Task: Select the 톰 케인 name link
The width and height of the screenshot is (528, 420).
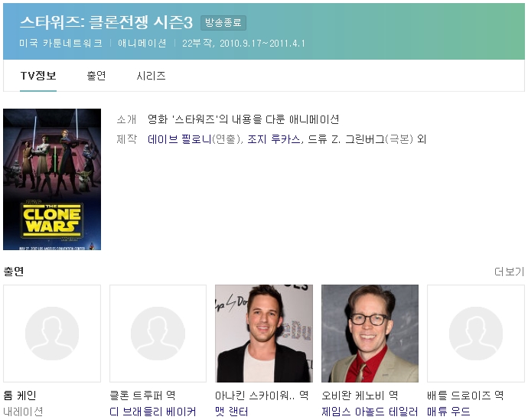Action: pyautogui.click(x=20, y=396)
